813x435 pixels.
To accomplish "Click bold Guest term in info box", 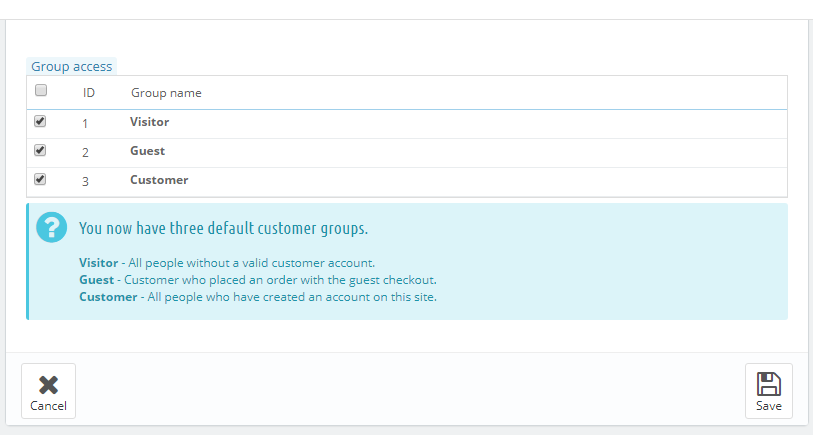I will (96, 280).
